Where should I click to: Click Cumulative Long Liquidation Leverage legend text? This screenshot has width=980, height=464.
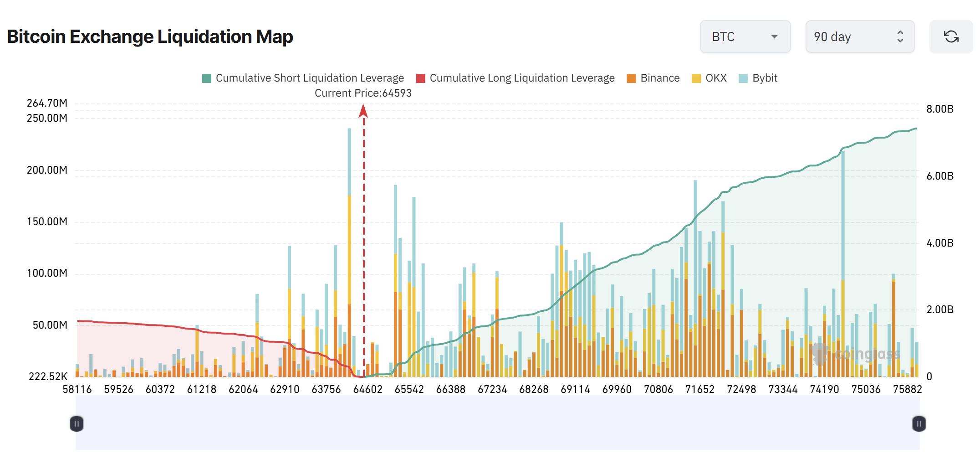pyautogui.click(x=522, y=77)
